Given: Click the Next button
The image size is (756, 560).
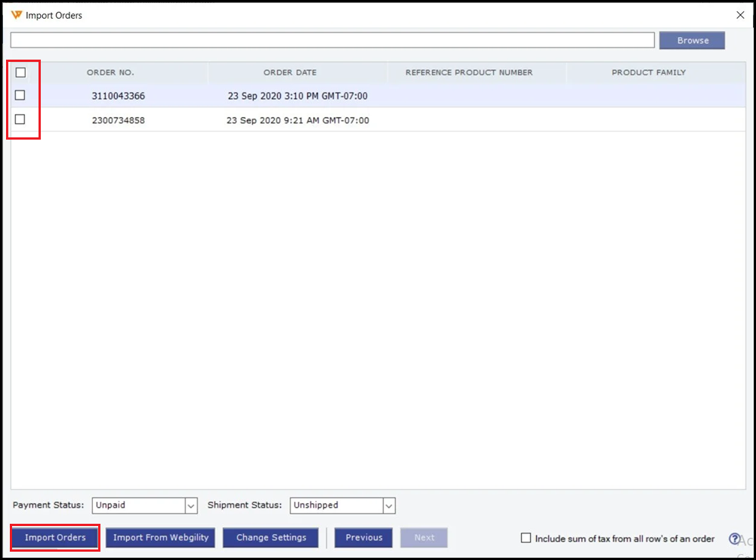Looking at the screenshot, I should coord(424,538).
